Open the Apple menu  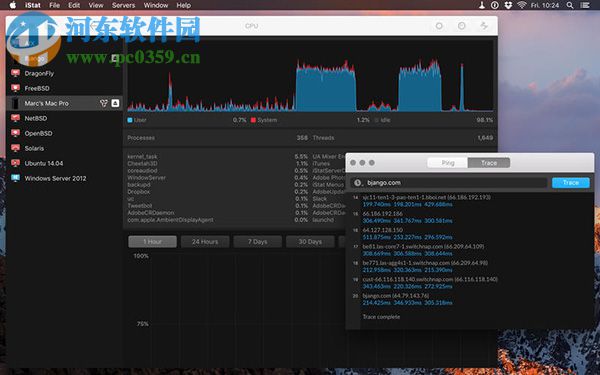[13, 5]
